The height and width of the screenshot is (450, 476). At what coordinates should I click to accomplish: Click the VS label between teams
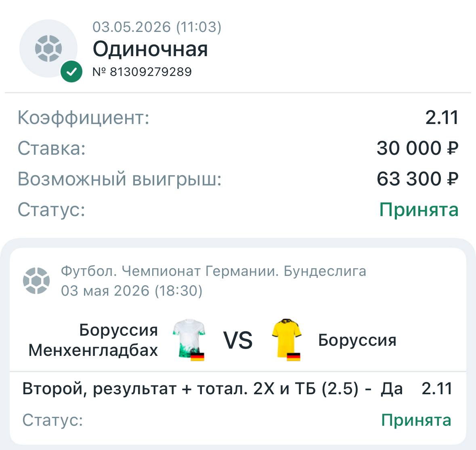pyautogui.click(x=238, y=341)
